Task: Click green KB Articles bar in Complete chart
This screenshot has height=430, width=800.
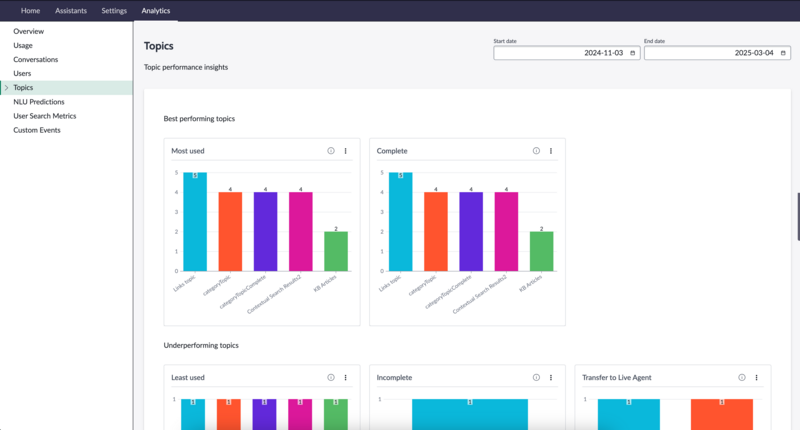Action: pos(541,251)
